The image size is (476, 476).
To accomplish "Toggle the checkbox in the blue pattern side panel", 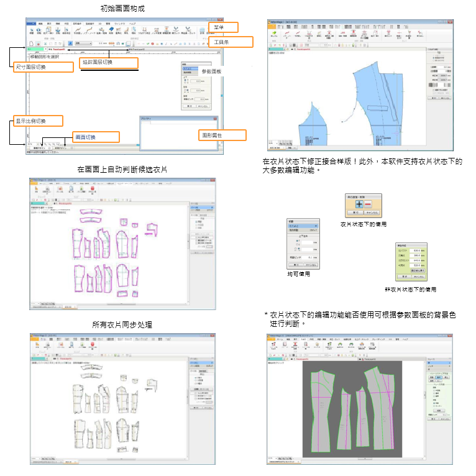I will tap(433, 89).
